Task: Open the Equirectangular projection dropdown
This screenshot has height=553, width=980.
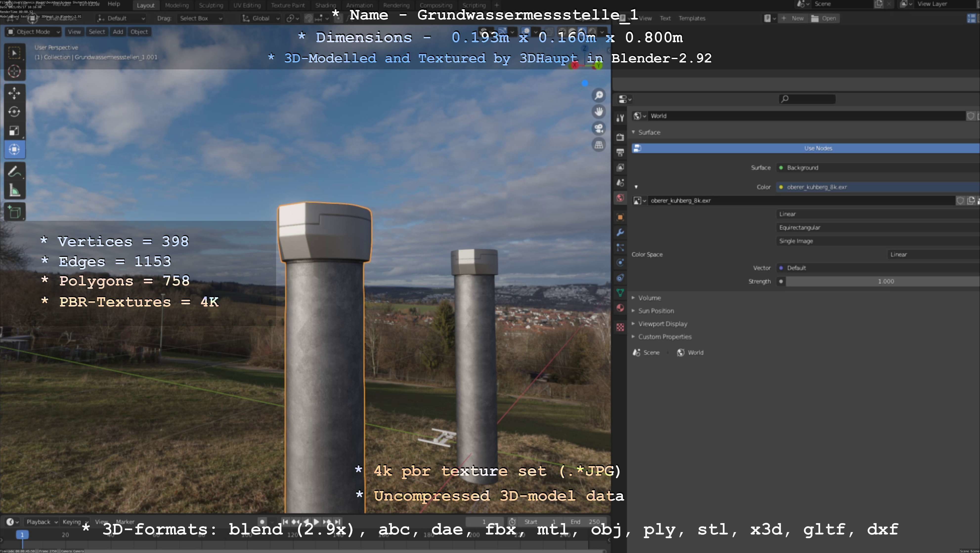Action: [x=878, y=228]
